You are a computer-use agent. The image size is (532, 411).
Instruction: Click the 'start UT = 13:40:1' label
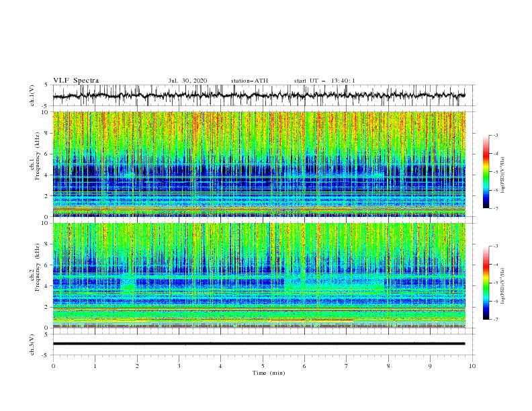324,81
